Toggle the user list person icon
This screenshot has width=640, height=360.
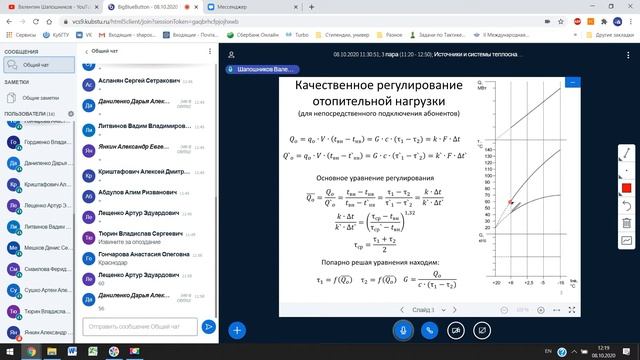pos(231,55)
